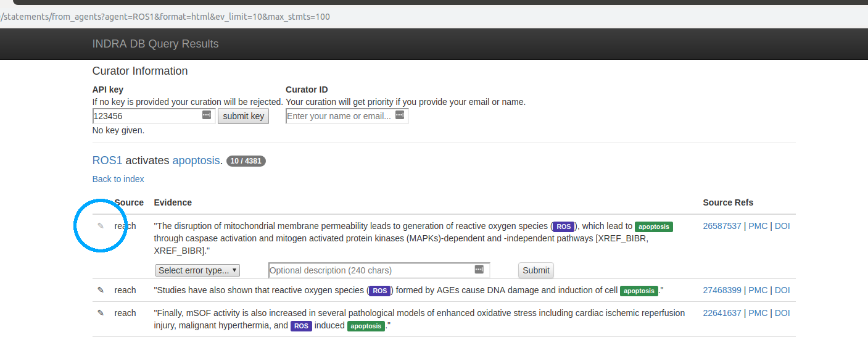Viewport: 868px width, 337px height.
Task: Click pencil icon for evidence 22641637 row
Action: (101, 313)
